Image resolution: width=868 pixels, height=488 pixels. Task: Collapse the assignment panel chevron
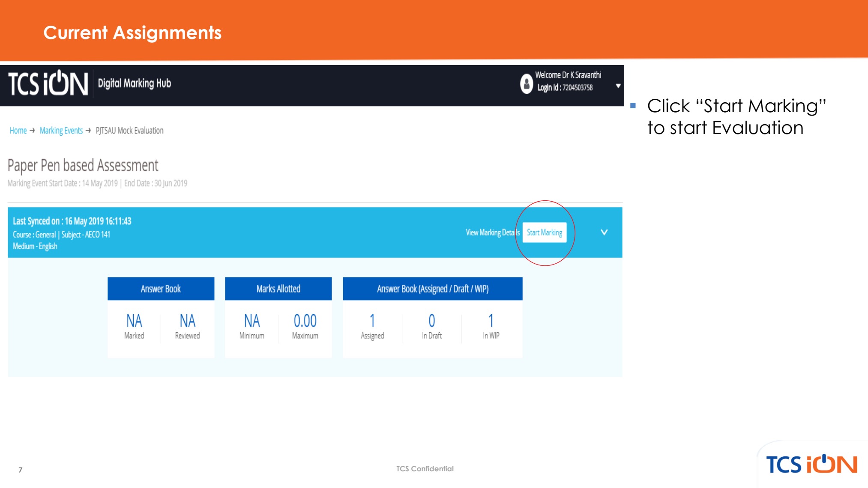coord(604,232)
